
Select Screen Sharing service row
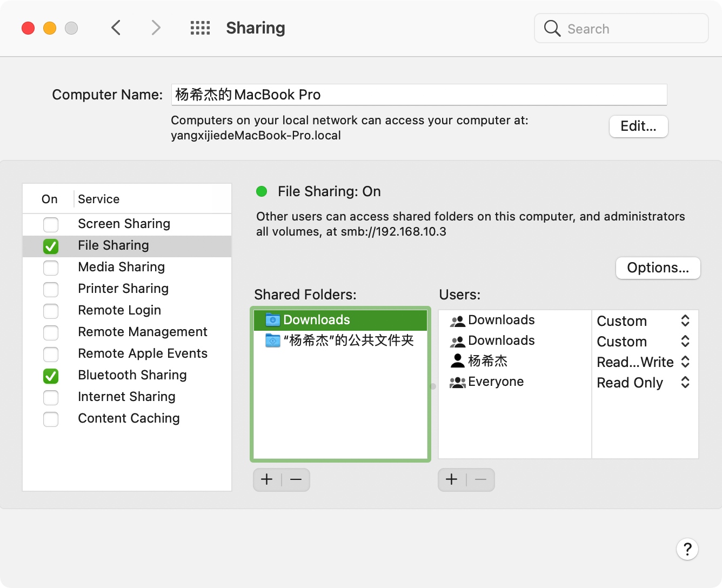[x=127, y=224]
